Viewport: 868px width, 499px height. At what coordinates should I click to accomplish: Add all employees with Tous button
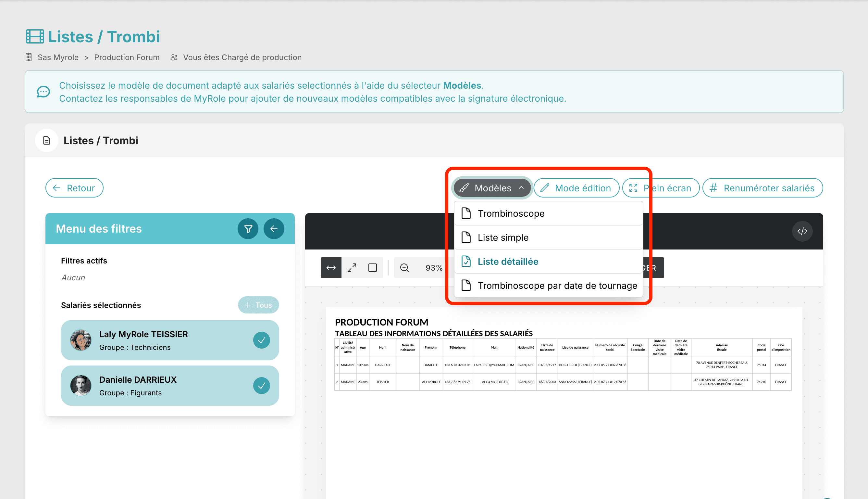coord(258,305)
